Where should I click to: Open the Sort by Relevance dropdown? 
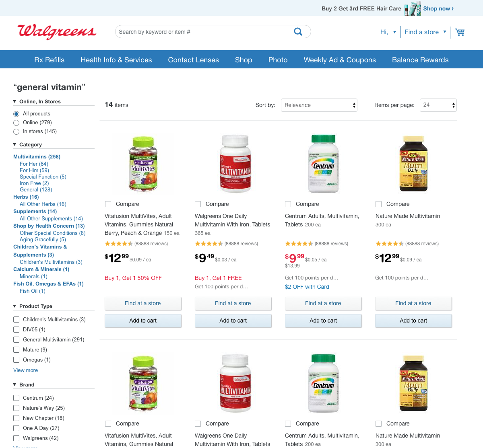pyautogui.click(x=319, y=105)
